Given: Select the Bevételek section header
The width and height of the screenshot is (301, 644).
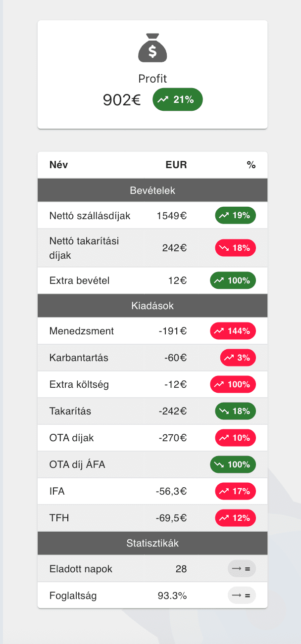Looking at the screenshot, I should (152, 190).
